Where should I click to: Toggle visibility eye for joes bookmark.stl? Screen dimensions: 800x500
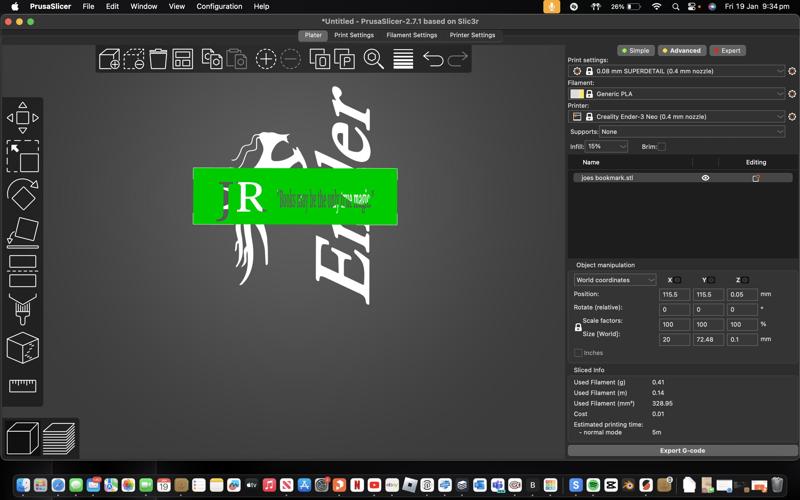pos(706,178)
